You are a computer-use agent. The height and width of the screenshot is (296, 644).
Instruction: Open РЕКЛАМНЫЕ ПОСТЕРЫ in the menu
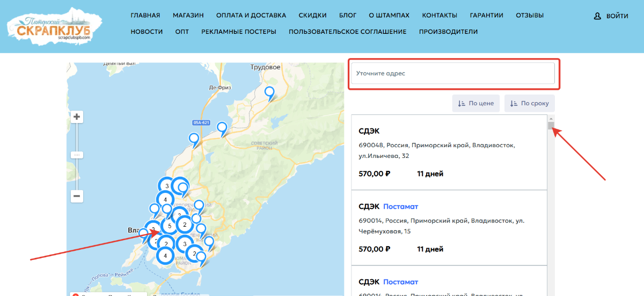click(x=239, y=32)
